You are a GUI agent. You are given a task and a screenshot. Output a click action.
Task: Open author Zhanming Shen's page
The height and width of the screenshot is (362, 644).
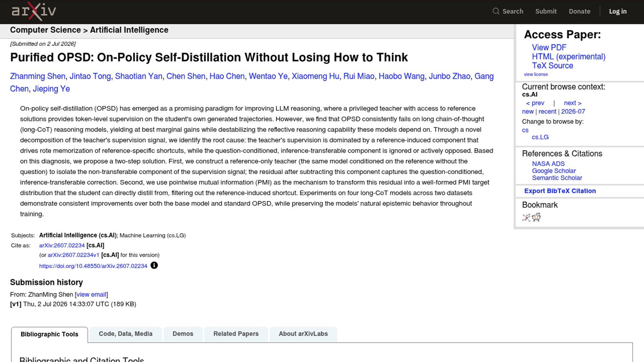tap(38, 76)
